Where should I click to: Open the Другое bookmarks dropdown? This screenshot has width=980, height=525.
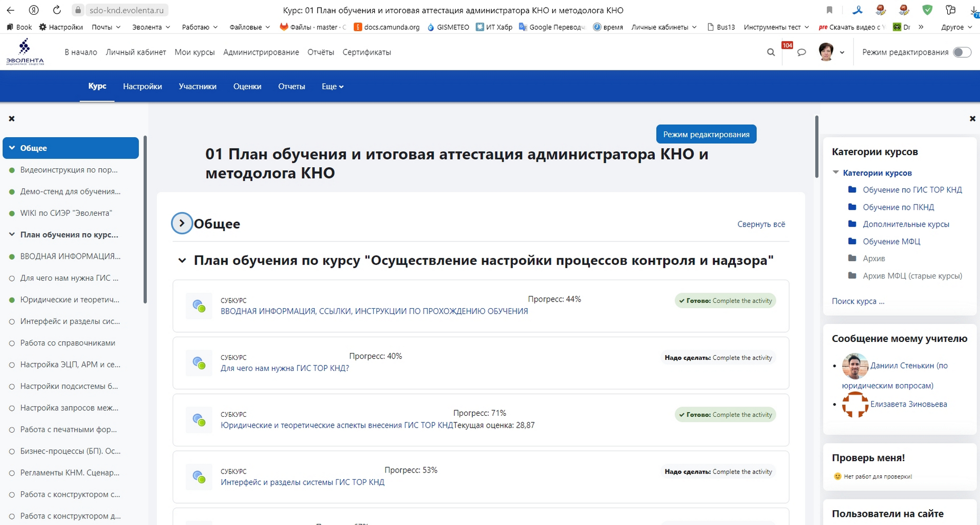[957, 27]
